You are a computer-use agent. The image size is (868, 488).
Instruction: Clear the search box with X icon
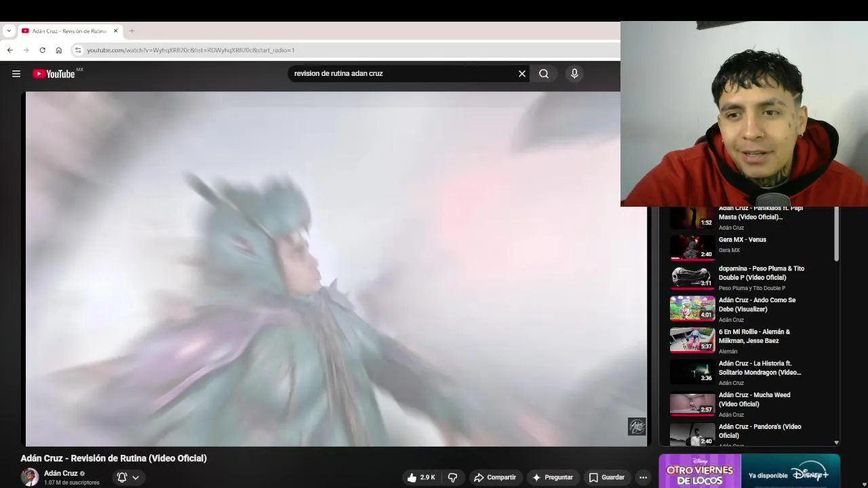click(522, 74)
